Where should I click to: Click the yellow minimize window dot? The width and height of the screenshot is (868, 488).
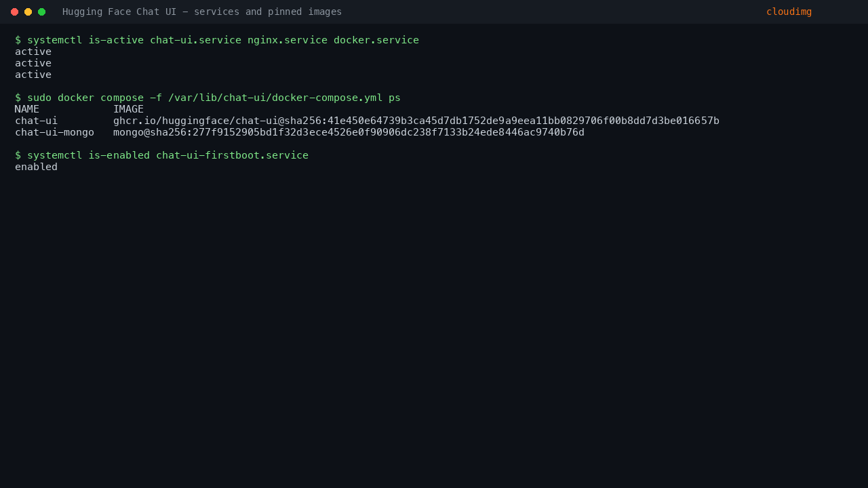pyautogui.click(x=28, y=12)
